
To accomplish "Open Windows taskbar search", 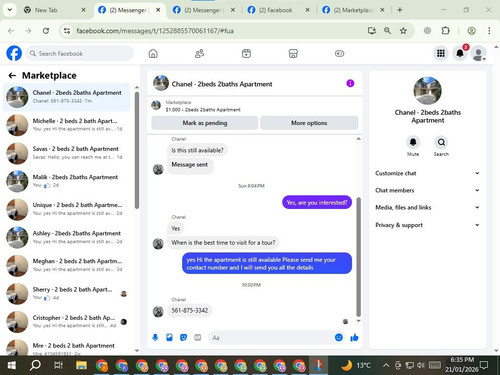I will click(35, 365).
